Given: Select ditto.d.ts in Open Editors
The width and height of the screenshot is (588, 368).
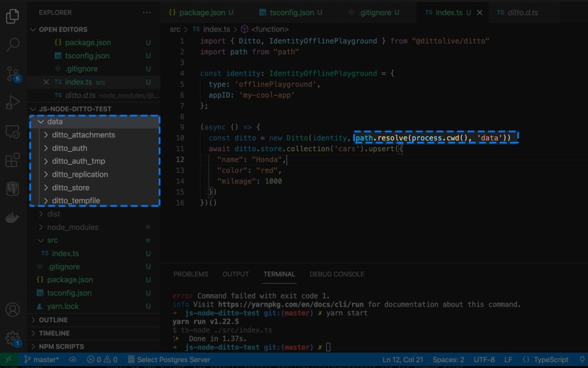Looking at the screenshot, I should 94,96.
